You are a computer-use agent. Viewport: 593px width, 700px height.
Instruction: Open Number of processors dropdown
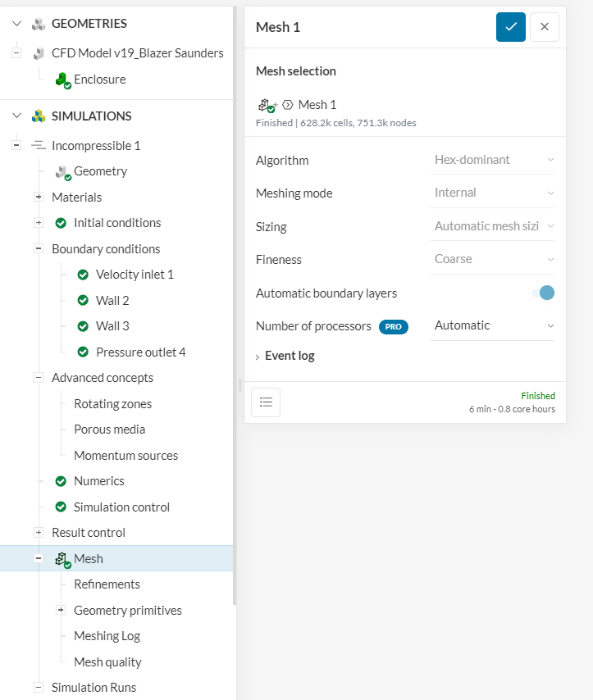[x=494, y=325]
